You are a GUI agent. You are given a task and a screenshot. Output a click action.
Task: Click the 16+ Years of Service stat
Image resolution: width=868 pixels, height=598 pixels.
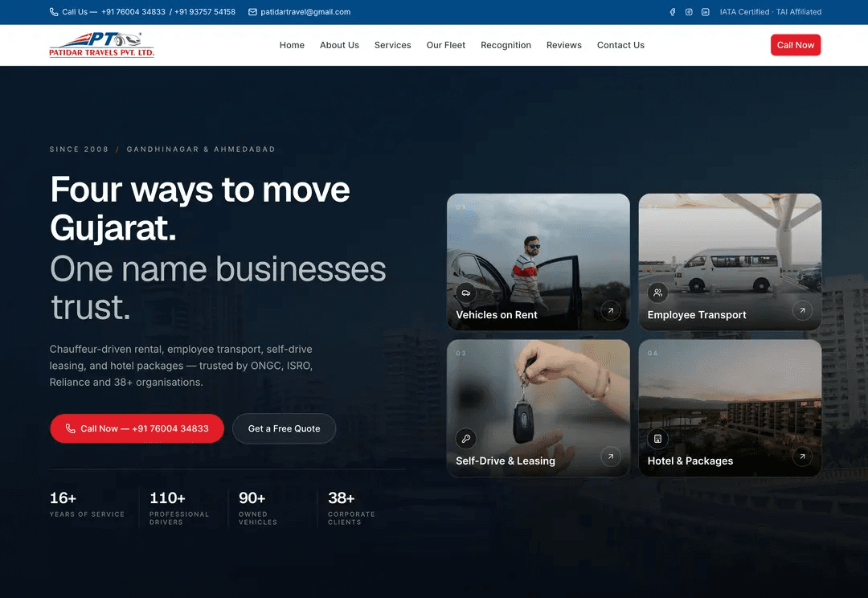point(87,505)
